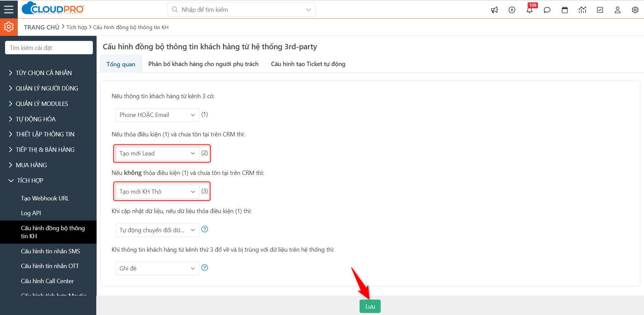Switch to Phân bổ khách hàng cho người phụ trách tab
The image size is (644, 315).
[203, 64]
